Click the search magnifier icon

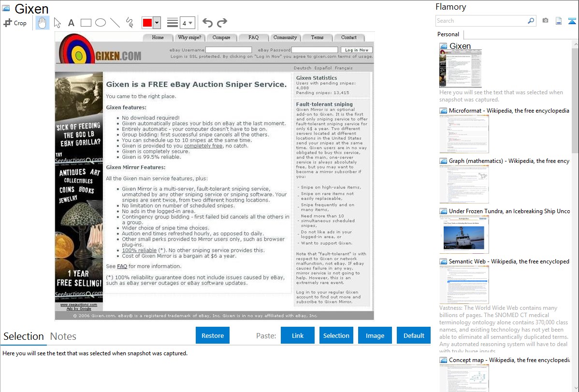[531, 21]
